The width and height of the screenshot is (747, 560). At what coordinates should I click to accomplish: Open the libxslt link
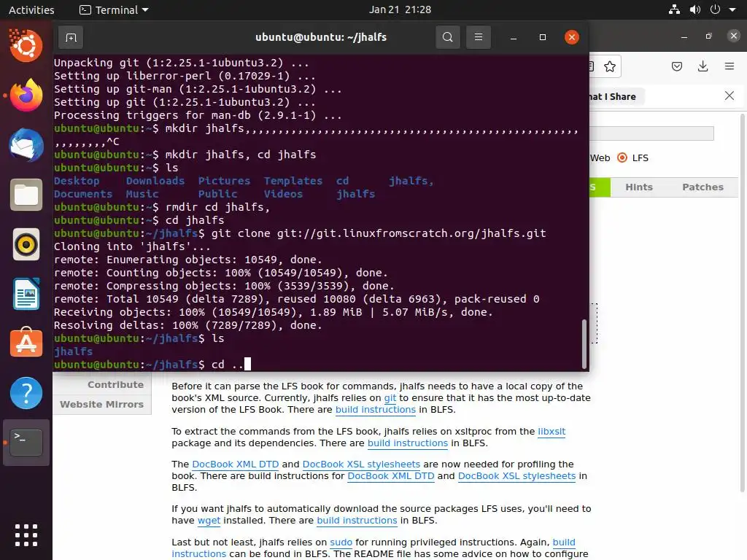pyautogui.click(x=551, y=432)
